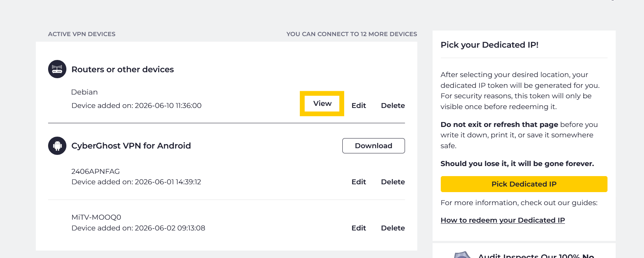Click the Pick Dedicated IP button
Viewport: 644px width, 258px height.
coord(524,184)
